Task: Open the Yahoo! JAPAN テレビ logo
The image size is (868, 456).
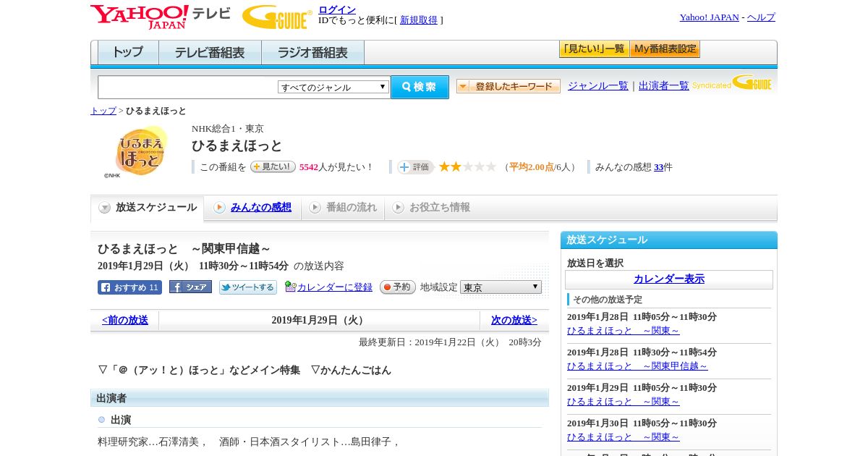Action: pos(161,17)
